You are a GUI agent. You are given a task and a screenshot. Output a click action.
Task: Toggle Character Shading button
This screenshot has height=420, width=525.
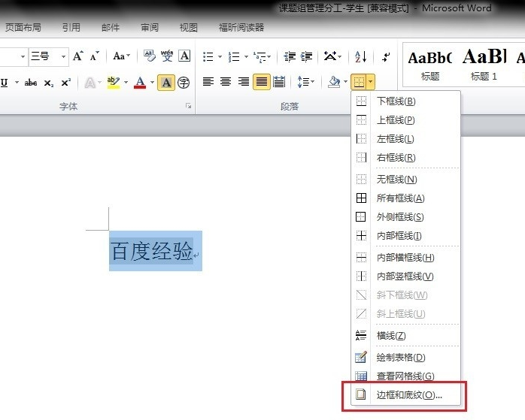[166, 83]
